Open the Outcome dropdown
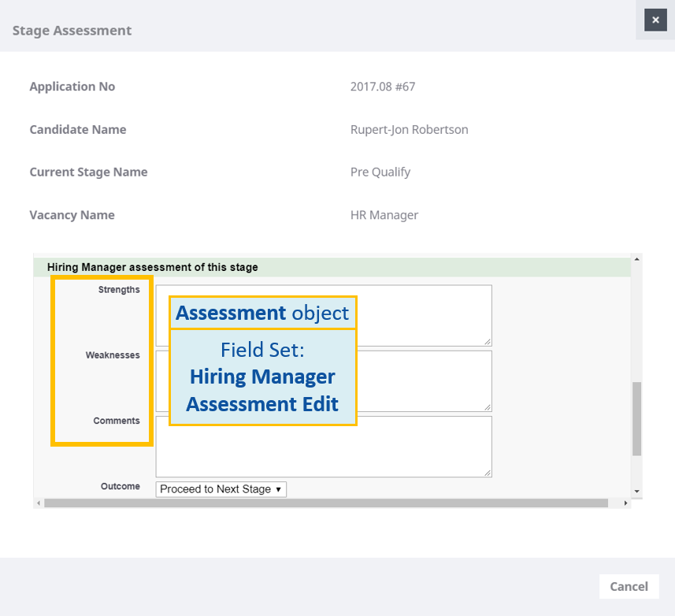Viewport: 675px width, 616px height. coord(221,489)
